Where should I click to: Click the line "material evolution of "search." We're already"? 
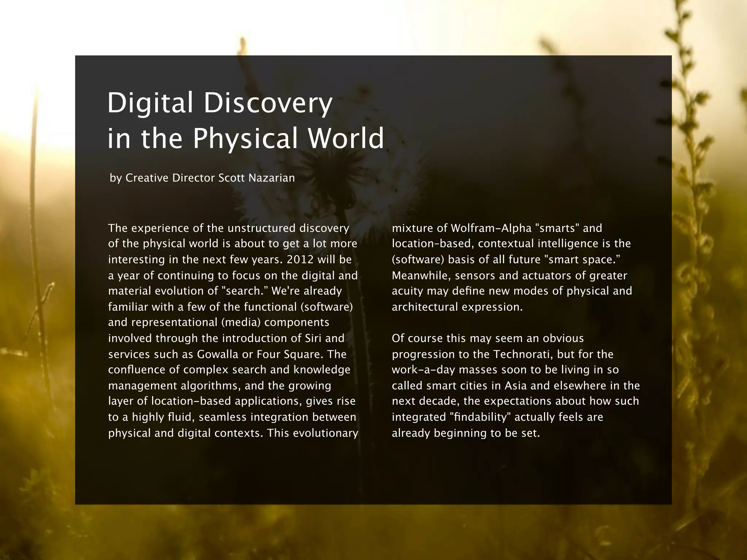(225, 291)
